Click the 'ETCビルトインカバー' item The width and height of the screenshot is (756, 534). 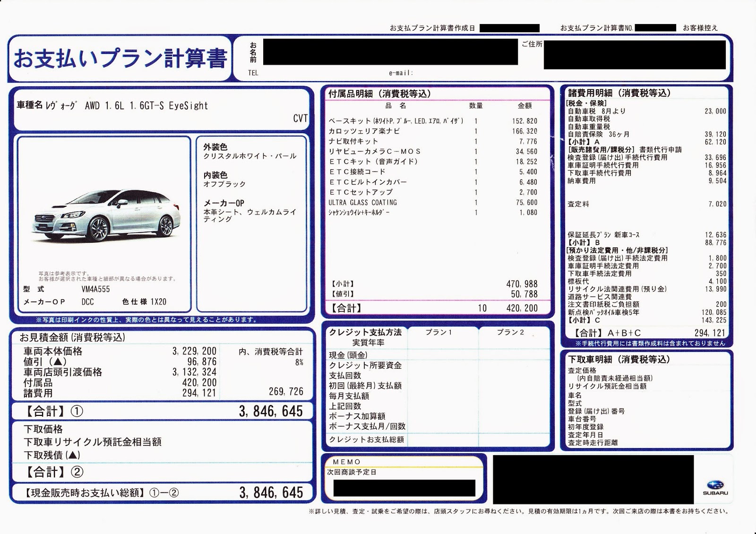(x=368, y=182)
